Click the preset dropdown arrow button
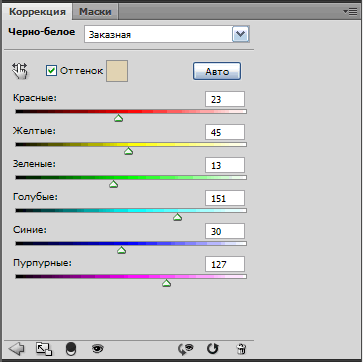This screenshot has width=363, height=362. coord(240,34)
